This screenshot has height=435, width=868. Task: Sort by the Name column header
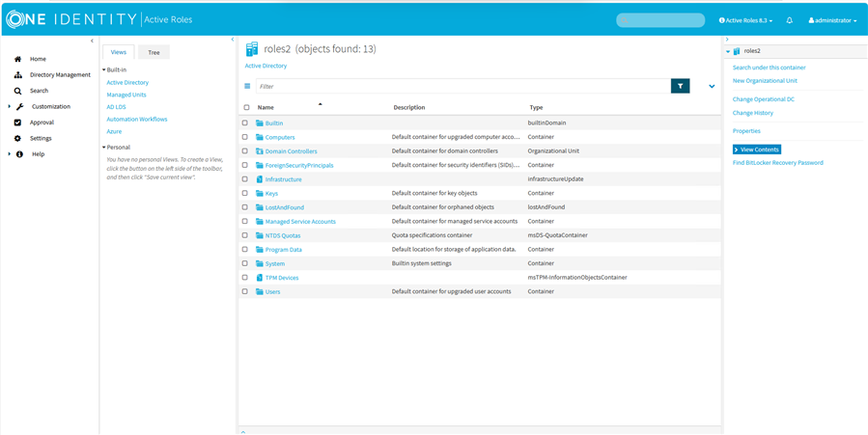pos(266,108)
